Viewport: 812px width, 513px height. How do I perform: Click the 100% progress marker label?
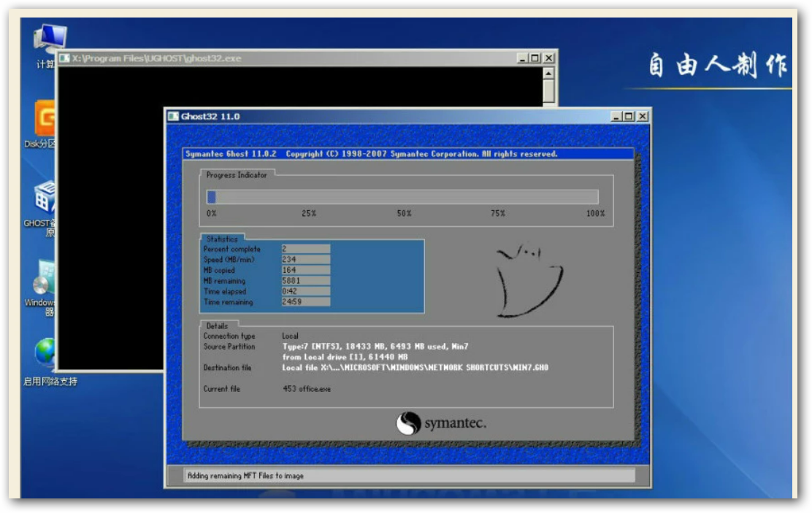tap(596, 213)
